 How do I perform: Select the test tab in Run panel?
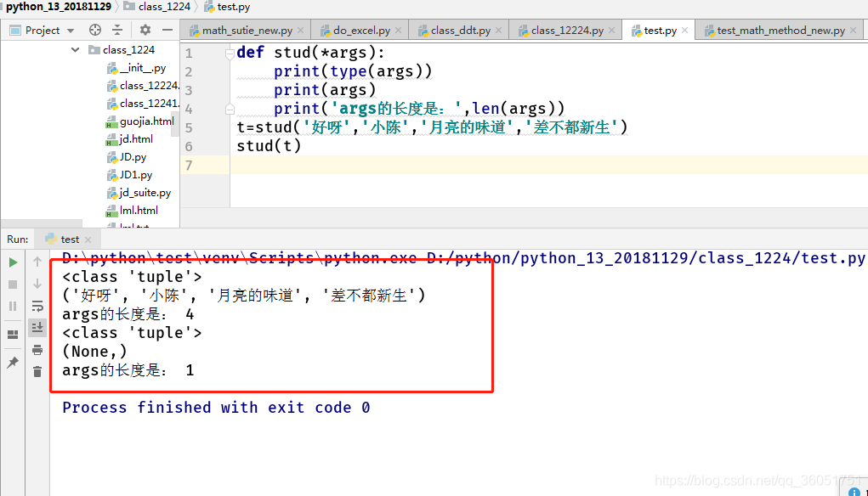click(x=69, y=239)
